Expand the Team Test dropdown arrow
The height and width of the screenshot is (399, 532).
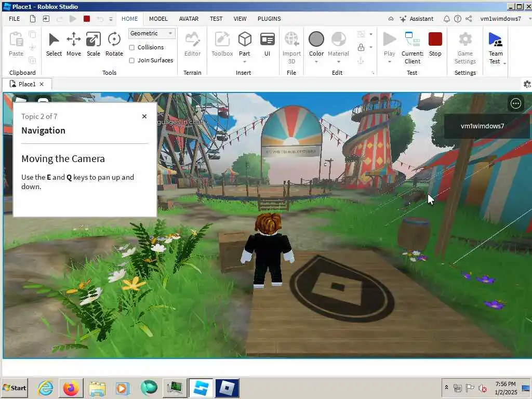point(505,63)
